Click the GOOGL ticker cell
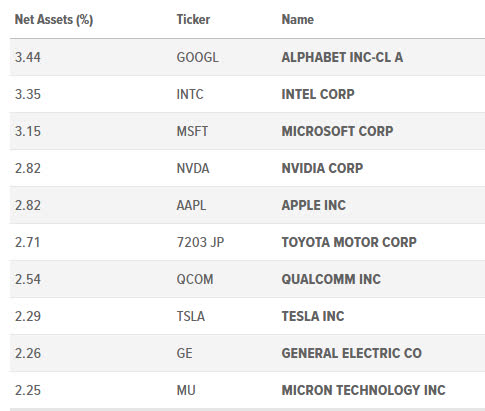 coord(198,57)
